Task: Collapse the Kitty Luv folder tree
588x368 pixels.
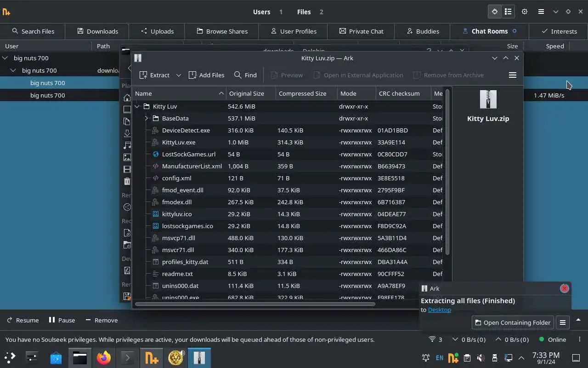Action: pyautogui.click(x=137, y=106)
